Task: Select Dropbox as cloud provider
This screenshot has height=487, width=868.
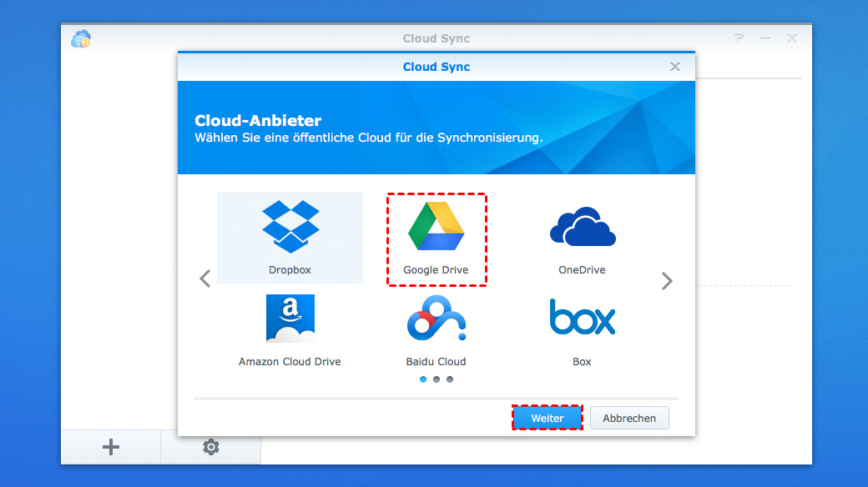Action: coord(290,238)
